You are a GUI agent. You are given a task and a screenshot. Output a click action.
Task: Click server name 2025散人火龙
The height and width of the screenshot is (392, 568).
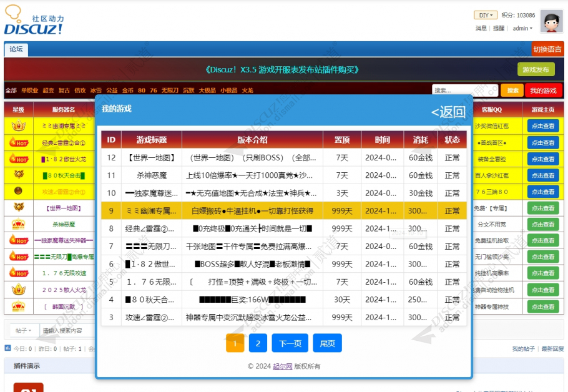(64, 290)
